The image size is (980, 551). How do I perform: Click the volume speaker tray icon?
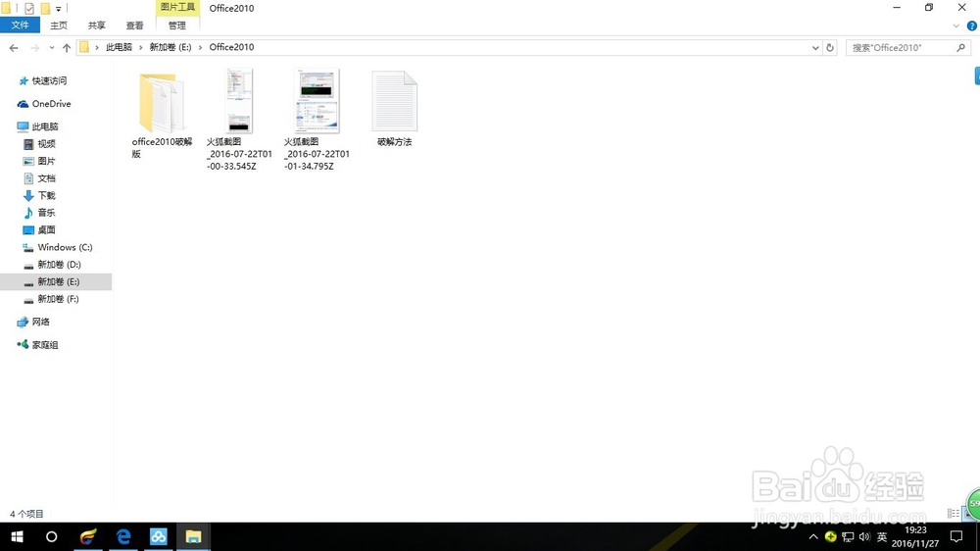coord(864,536)
